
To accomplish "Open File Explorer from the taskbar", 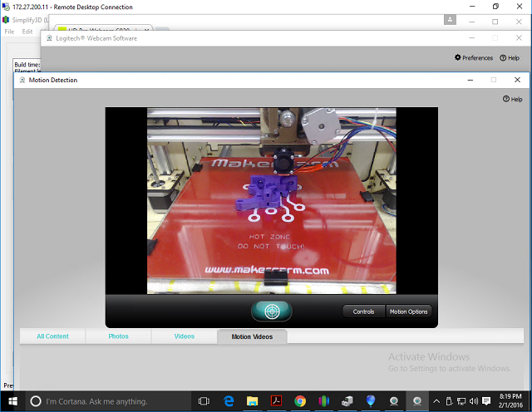I will pyautogui.click(x=252, y=401).
